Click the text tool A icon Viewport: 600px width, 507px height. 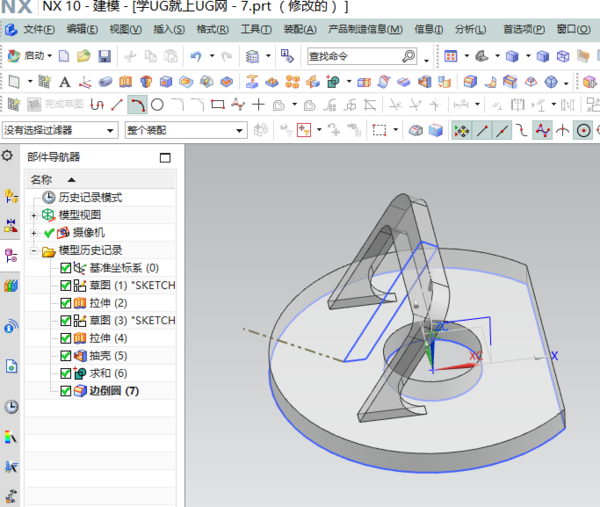(65, 82)
